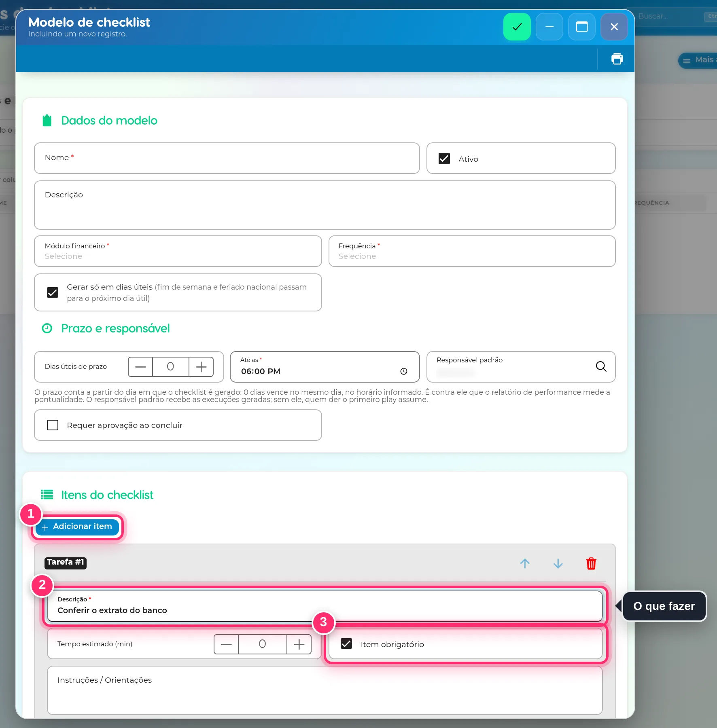Click the Dias úteis de prazo value

tap(170, 367)
